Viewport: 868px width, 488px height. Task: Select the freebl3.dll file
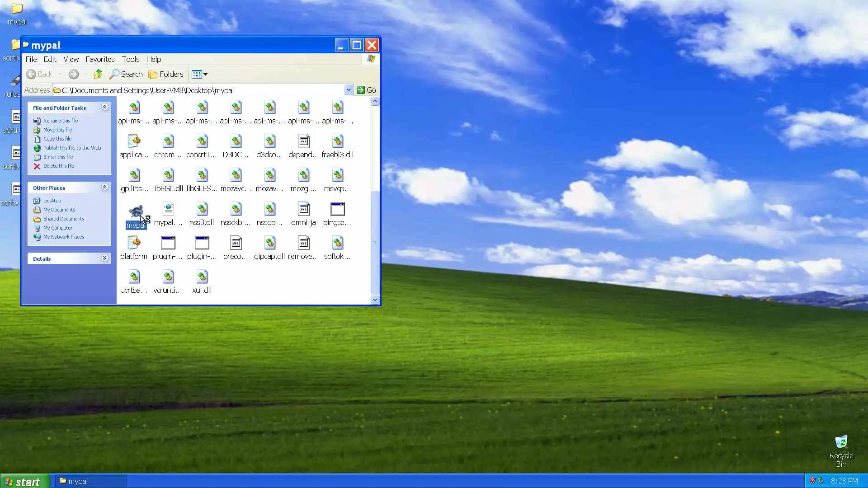coord(337,141)
